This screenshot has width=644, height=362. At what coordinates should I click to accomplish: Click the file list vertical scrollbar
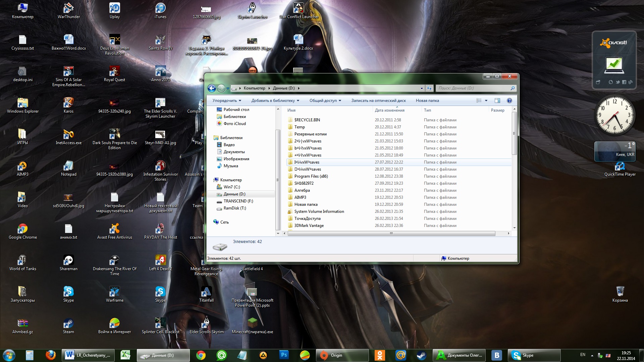pos(514,133)
